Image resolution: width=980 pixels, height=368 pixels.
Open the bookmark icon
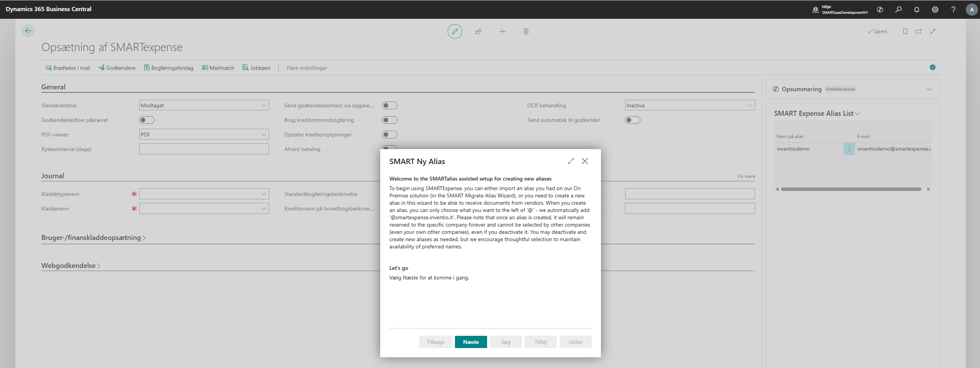tap(905, 31)
